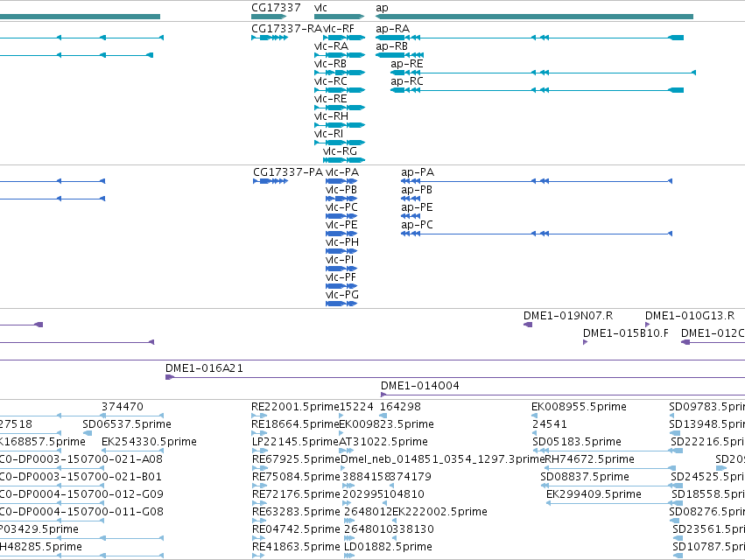Click the vlc-PF protein label
The height and width of the screenshot is (560, 745).
pos(341,277)
